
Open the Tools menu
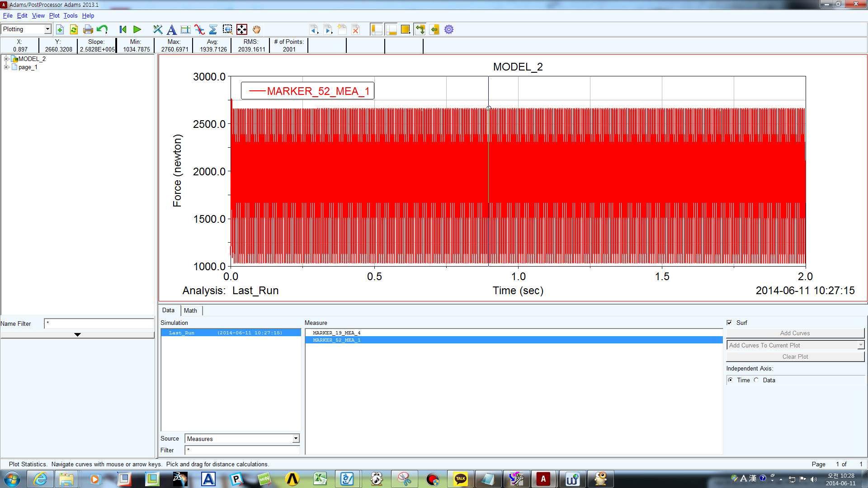point(71,15)
